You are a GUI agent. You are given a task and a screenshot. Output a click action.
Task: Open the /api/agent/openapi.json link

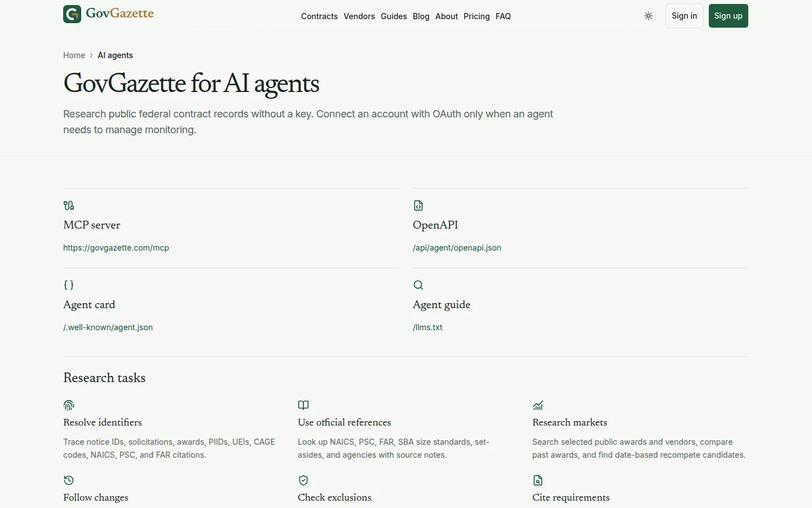tap(457, 248)
